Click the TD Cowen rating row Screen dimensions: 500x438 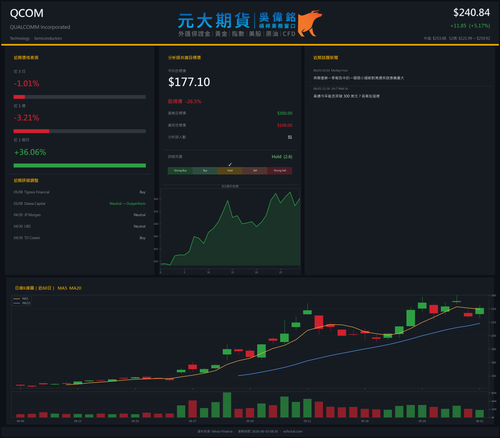pos(80,238)
